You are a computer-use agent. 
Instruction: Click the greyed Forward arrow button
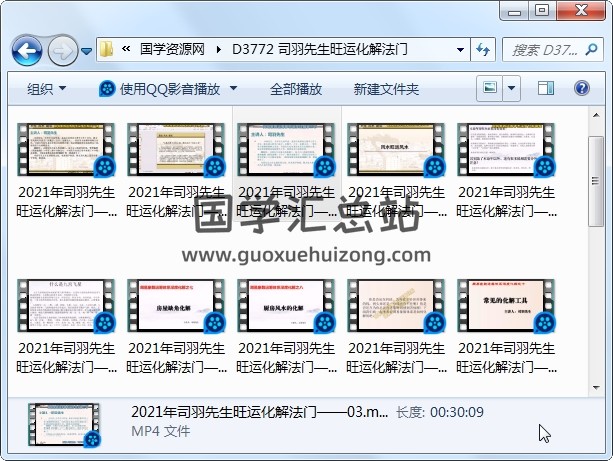(63, 50)
